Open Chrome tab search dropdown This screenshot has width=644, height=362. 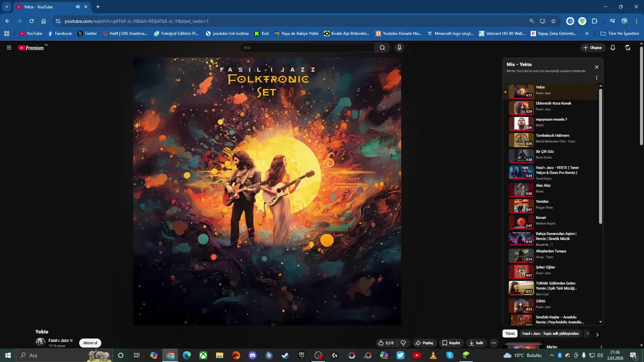[x=7, y=7]
